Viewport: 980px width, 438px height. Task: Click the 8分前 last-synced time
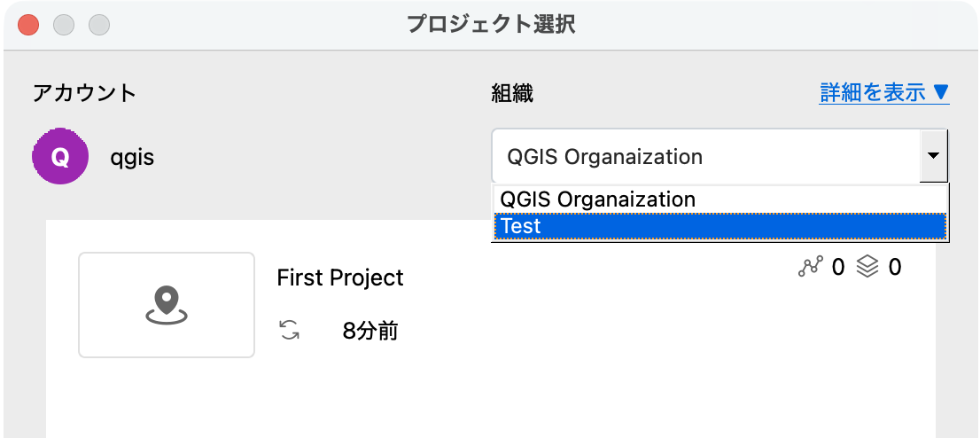[x=369, y=332]
